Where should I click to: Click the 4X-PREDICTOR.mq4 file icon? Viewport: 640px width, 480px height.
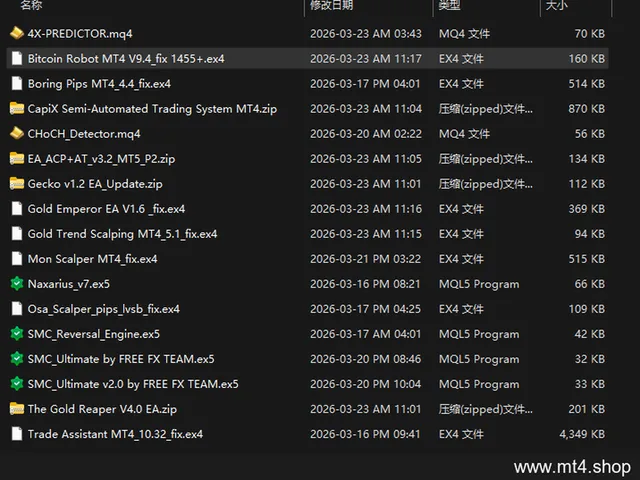tap(17, 33)
